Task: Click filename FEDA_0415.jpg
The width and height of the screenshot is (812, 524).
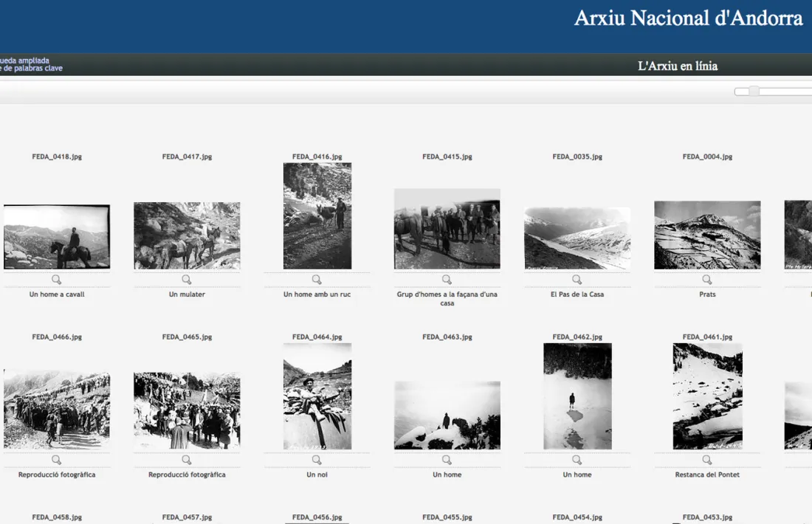Action: click(447, 156)
